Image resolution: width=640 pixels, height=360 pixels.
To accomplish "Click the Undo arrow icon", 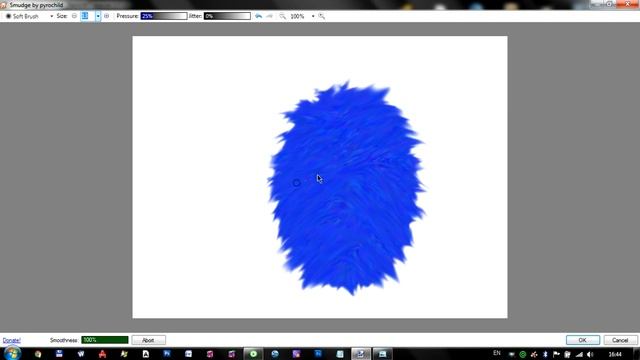I will click(x=258, y=16).
